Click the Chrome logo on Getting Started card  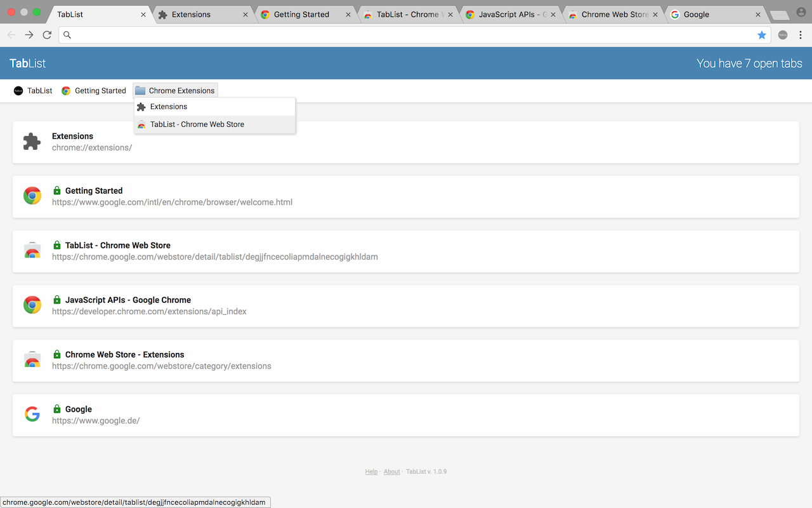pos(32,196)
